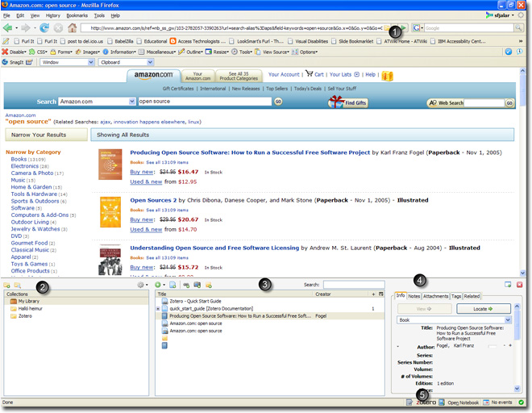This screenshot has width=532, height=413.
Task: Open the Open Sources 2 book link
Action: [x=153, y=200]
